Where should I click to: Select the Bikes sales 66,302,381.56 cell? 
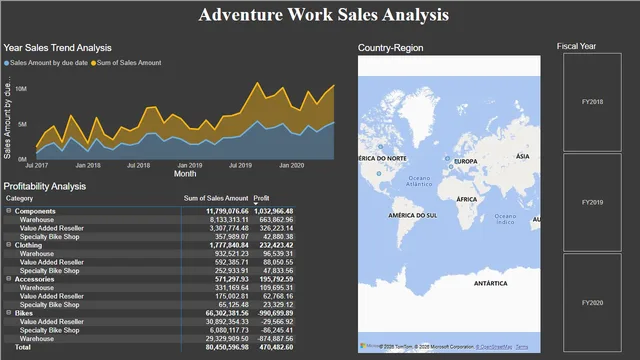click(x=227, y=313)
